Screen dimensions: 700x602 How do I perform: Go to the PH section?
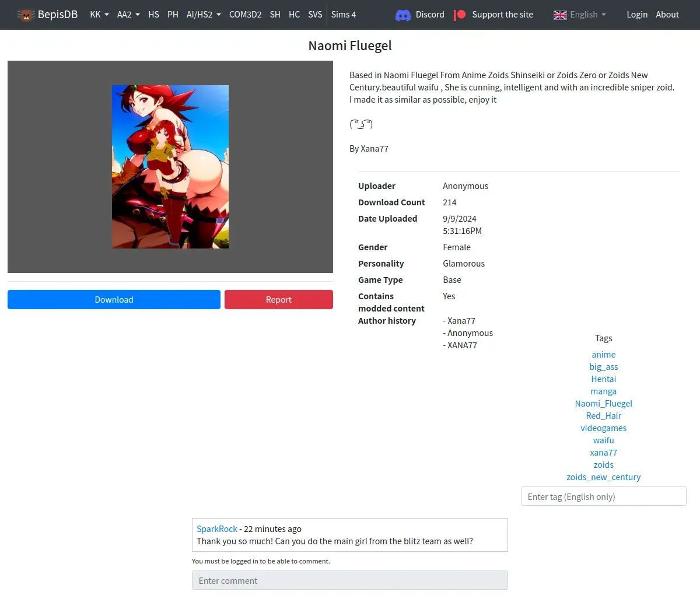tap(173, 15)
